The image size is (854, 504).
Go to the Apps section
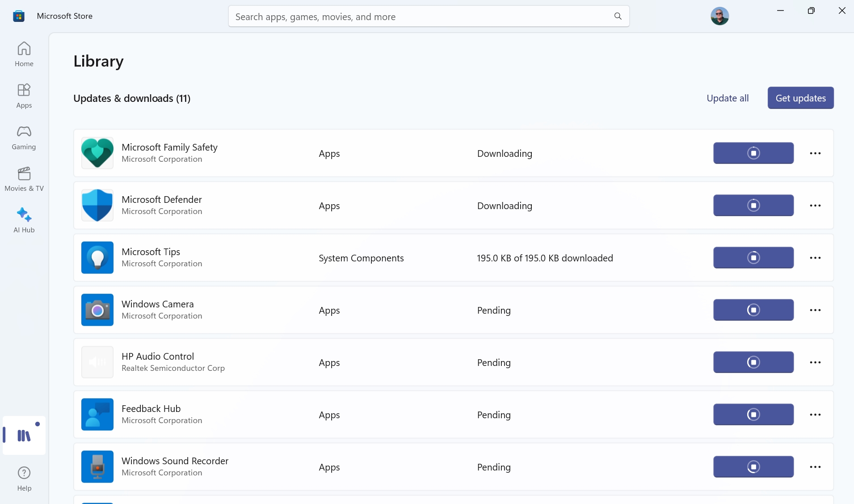pyautogui.click(x=24, y=96)
